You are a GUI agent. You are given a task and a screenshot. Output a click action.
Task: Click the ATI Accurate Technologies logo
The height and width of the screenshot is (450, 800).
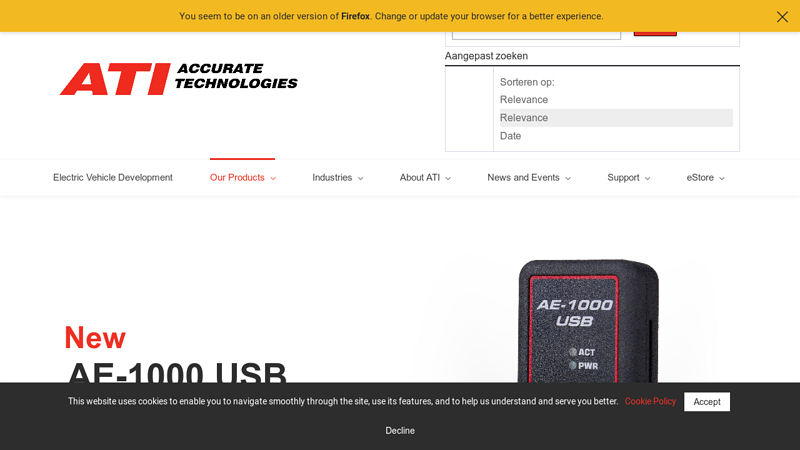pyautogui.click(x=179, y=79)
